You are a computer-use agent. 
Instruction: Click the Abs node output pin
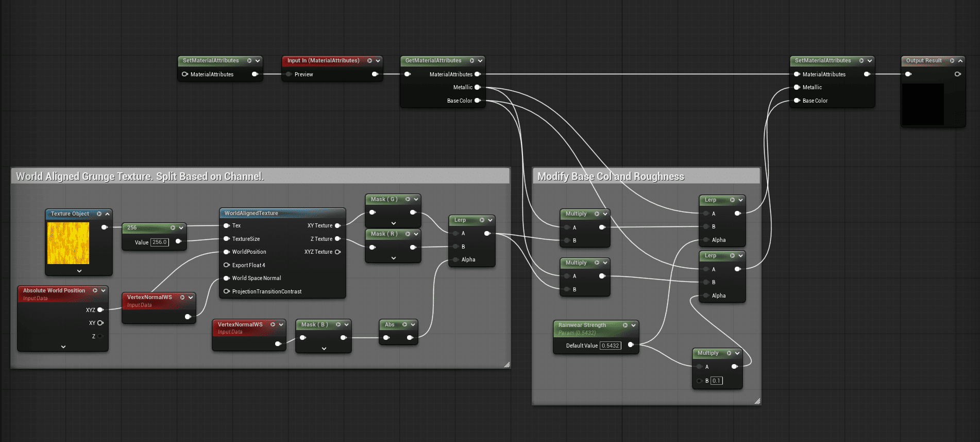[x=410, y=338]
